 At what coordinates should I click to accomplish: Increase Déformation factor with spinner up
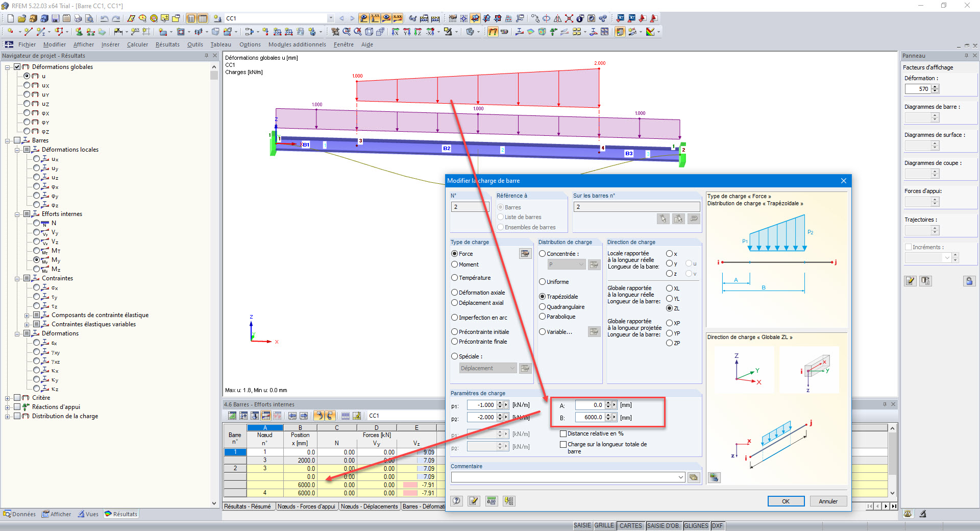[x=935, y=86]
